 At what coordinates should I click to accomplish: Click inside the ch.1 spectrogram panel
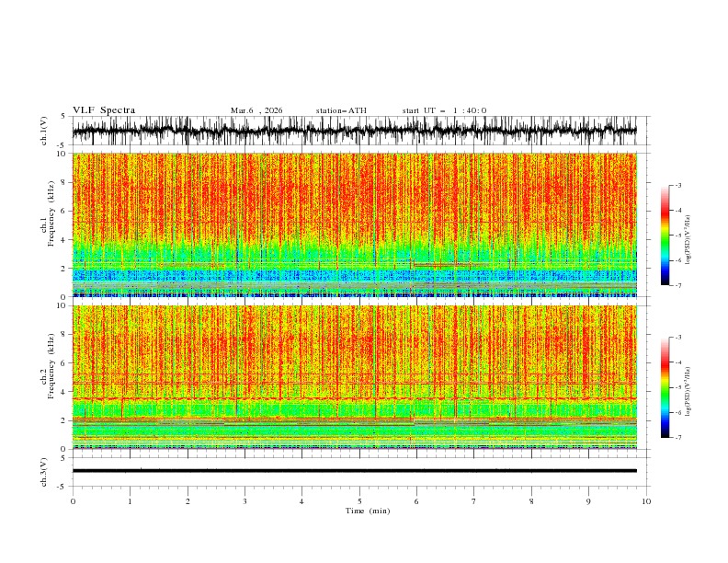pyautogui.click(x=354, y=224)
